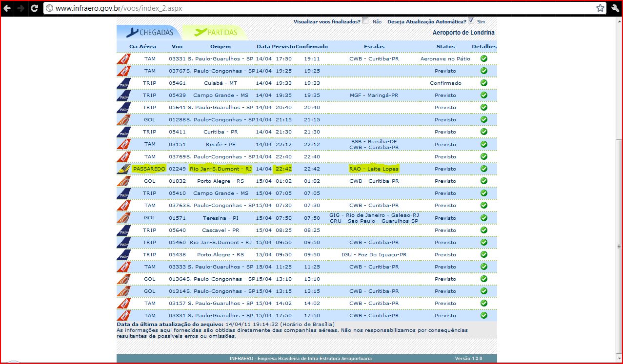Click the 'Cia Aérea' column header
623x364 pixels.
coord(142,47)
